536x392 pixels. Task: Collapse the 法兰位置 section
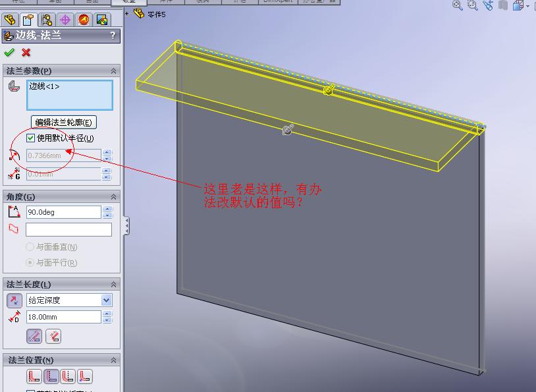[113, 360]
